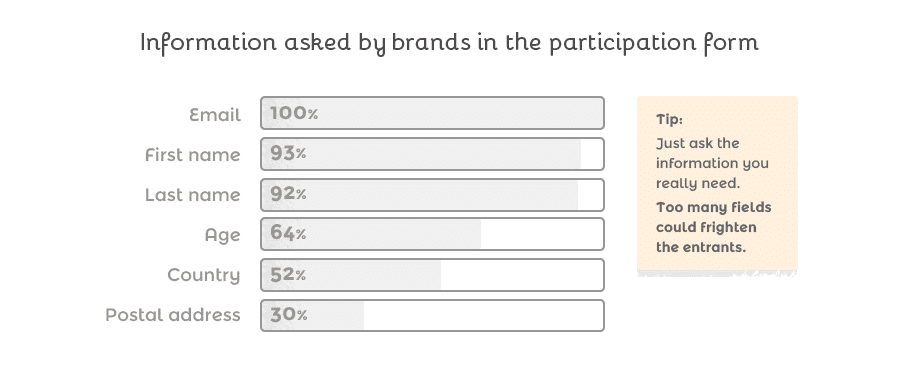
Task: Click the First name label
Action: (192, 155)
